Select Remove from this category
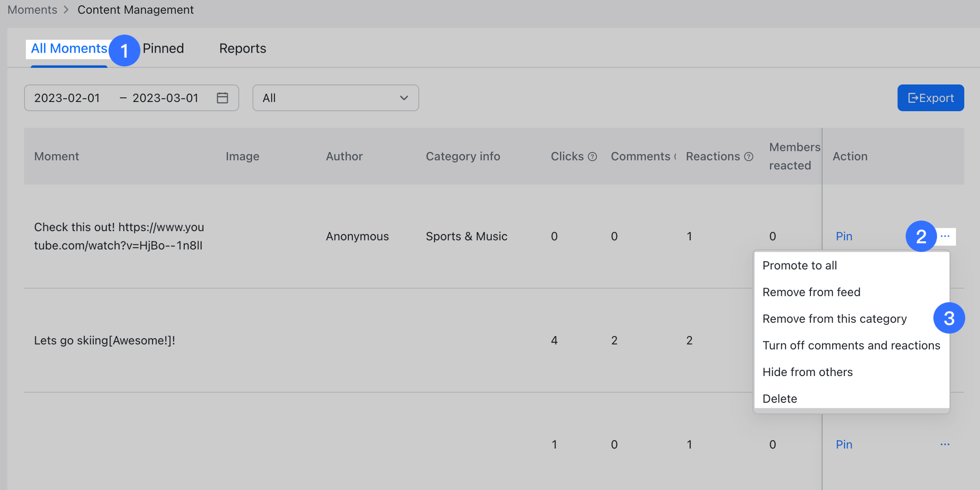The width and height of the screenshot is (980, 490). [834, 319]
